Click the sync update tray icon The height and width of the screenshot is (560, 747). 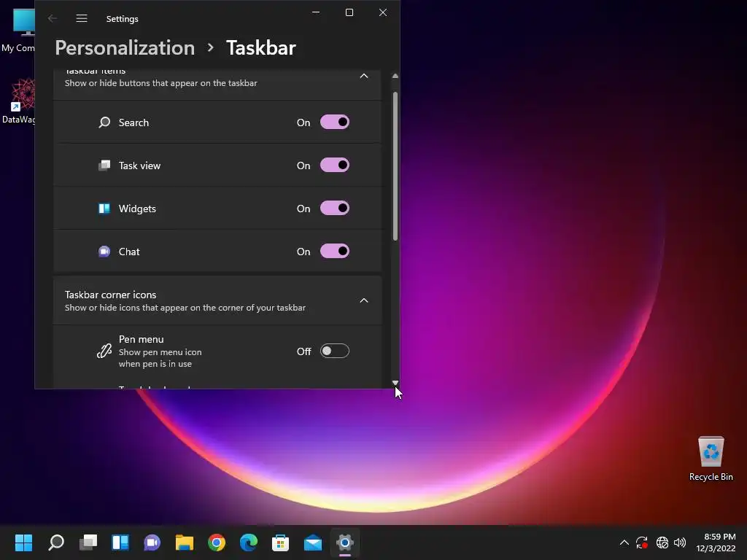pyautogui.click(x=642, y=542)
